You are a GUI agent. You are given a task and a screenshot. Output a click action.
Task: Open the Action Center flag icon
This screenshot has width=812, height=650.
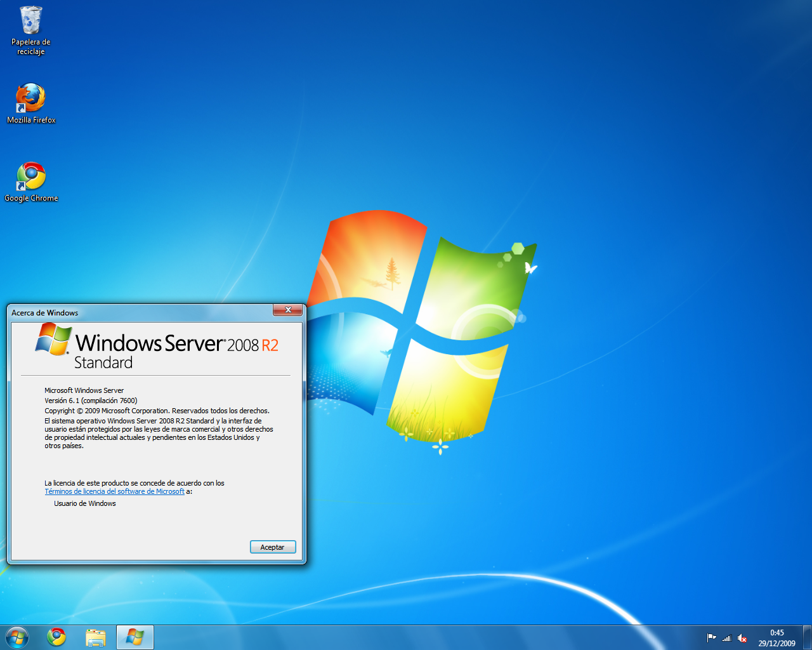[712, 639]
